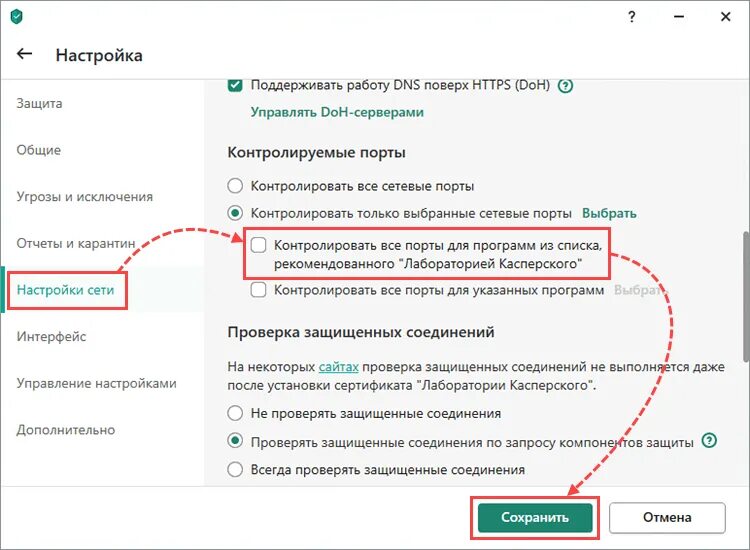Open help via the question mark icon
Image resolution: width=750 pixels, height=550 pixels.
(632, 17)
